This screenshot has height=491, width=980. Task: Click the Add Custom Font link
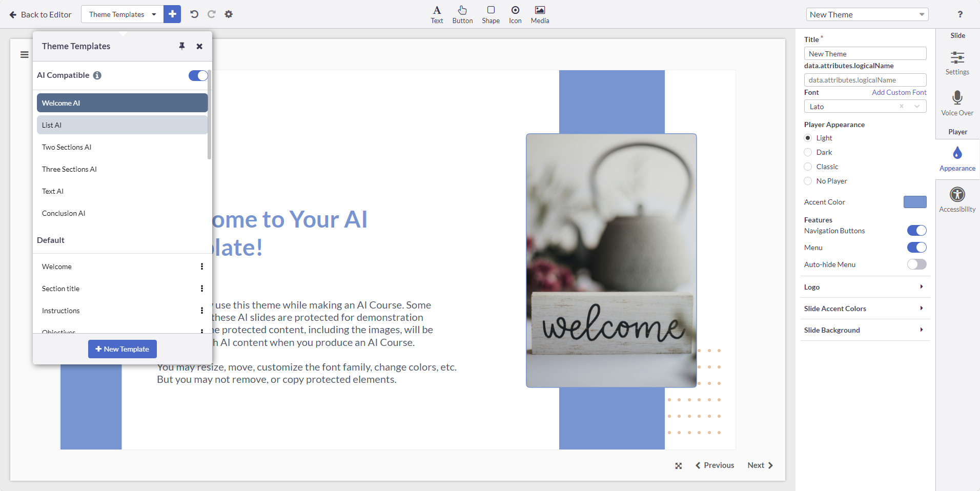click(899, 92)
